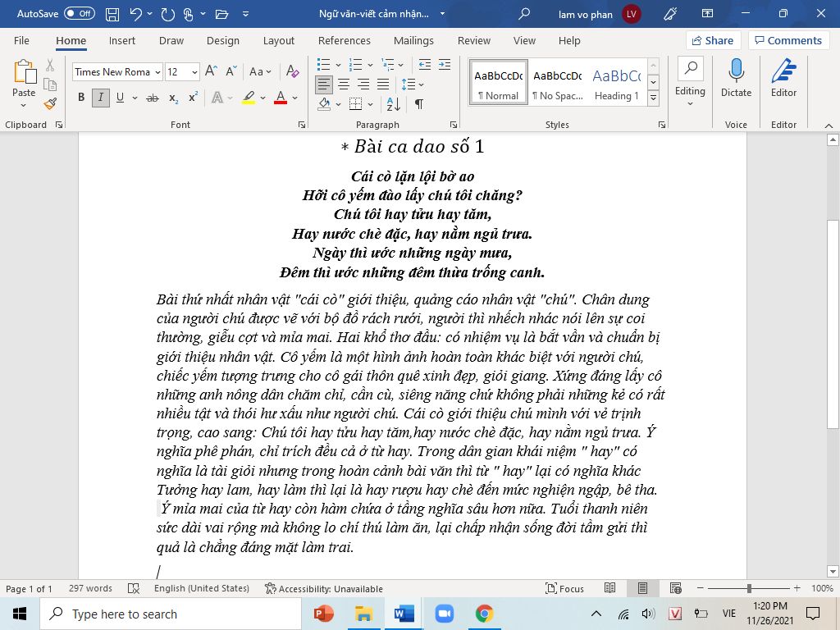The image size is (840, 630).
Task: Switch to the Design tab
Action: tap(223, 41)
